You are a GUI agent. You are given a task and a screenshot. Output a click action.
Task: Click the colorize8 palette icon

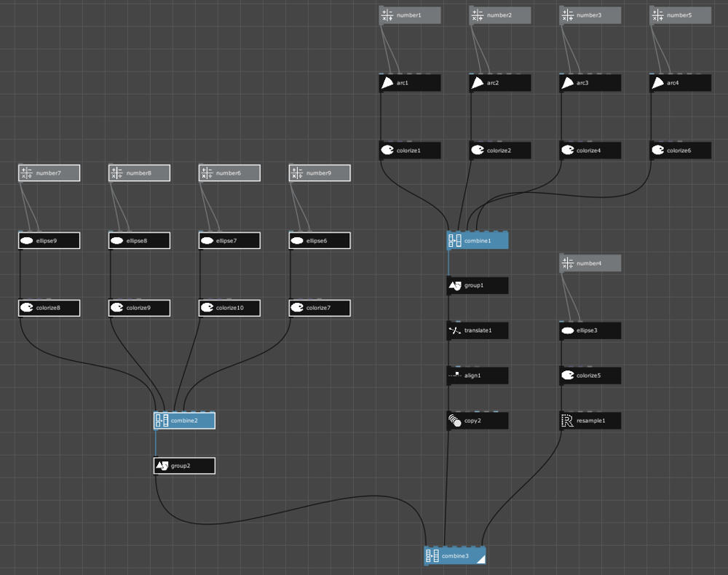[26, 307]
